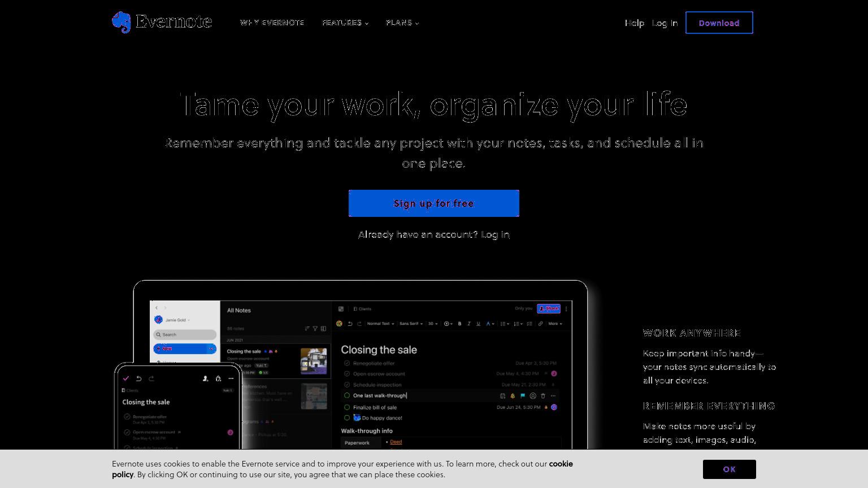Click the filter funnel icon in All Notes
This screenshot has width=868, height=488.
coord(315,328)
